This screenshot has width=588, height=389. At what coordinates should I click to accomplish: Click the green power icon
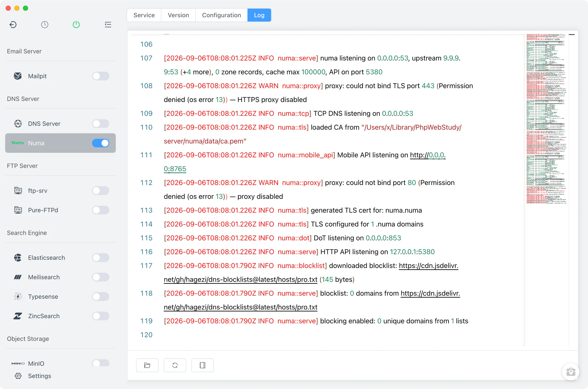click(x=76, y=24)
